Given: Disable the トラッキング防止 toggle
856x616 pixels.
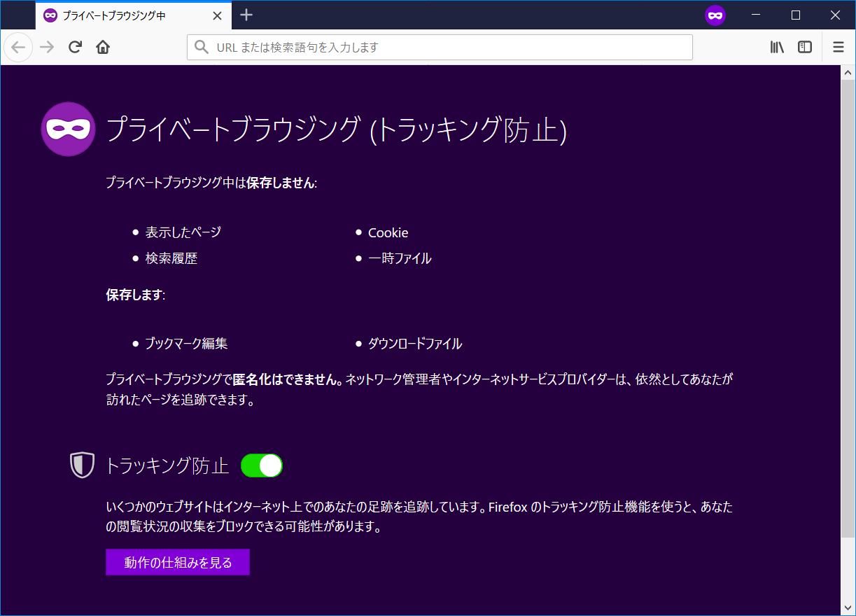Looking at the screenshot, I should click(x=262, y=465).
